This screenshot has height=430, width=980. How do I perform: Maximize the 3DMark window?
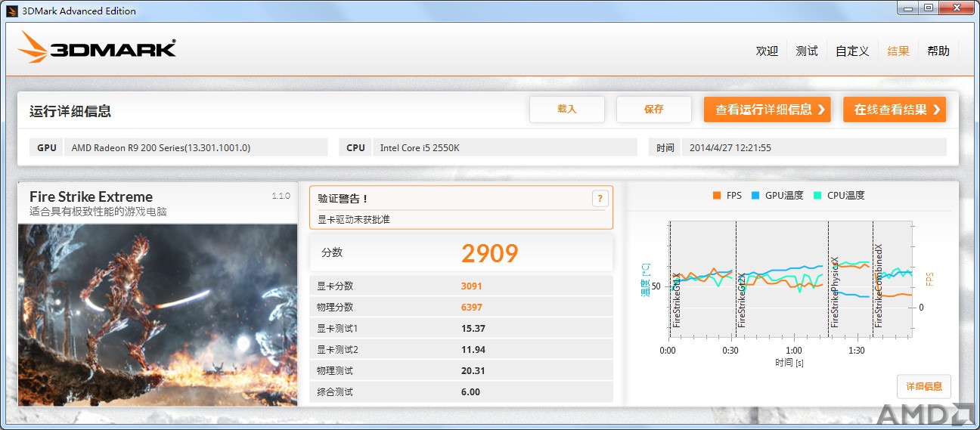click(x=927, y=8)
